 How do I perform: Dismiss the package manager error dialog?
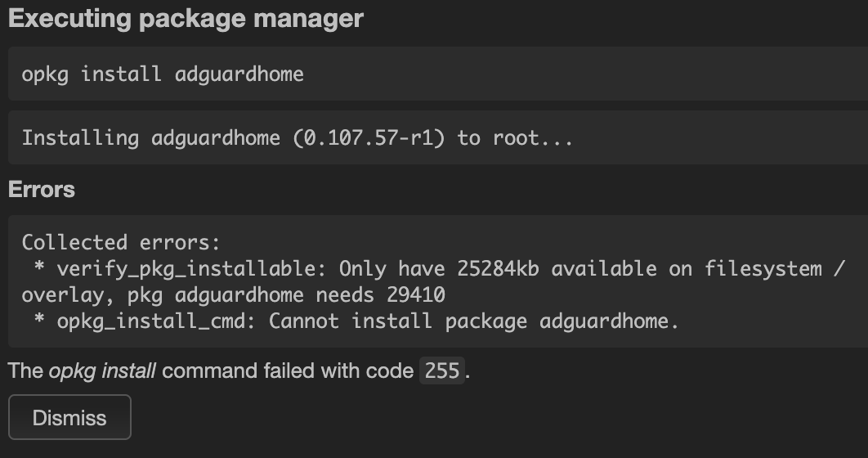pyautogui.click(x=69, y=417)
